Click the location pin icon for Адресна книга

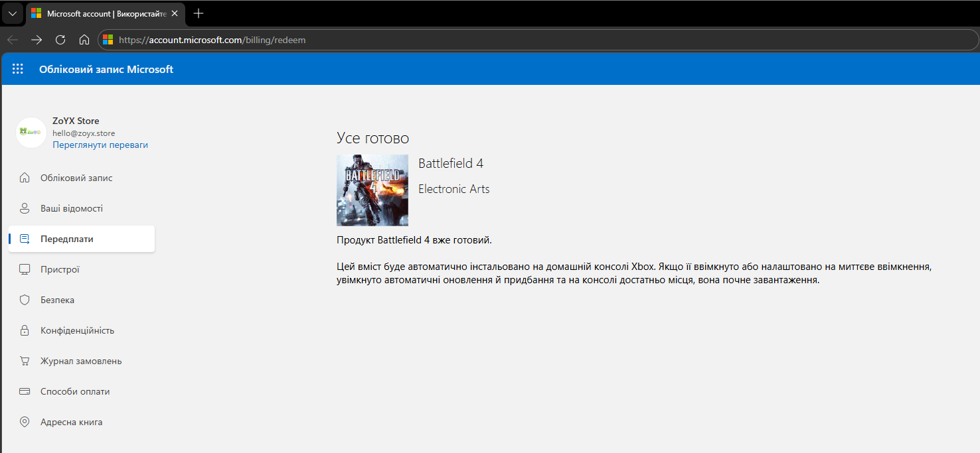point(25,422)
